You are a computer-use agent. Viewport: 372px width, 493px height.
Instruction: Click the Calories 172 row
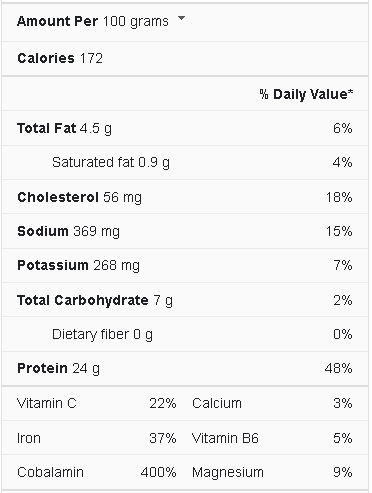(x=185, y=59)
